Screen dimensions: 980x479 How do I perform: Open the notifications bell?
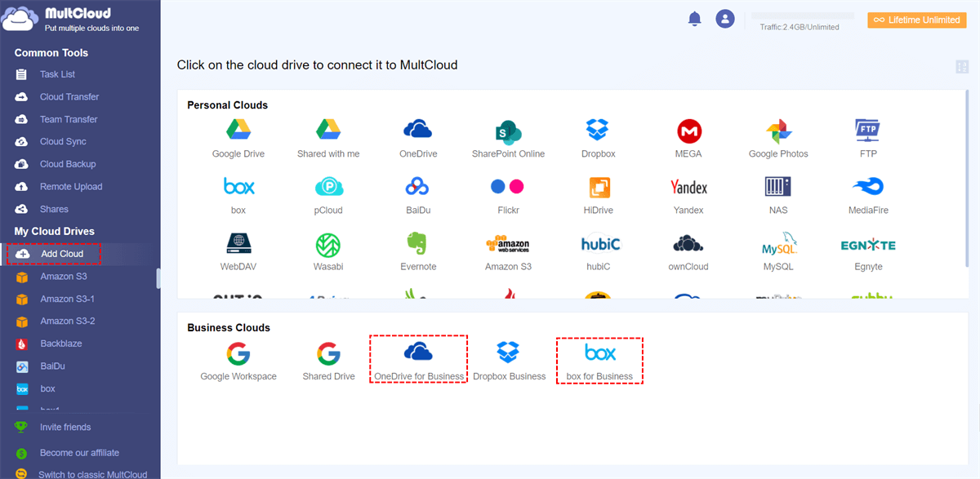695,19
